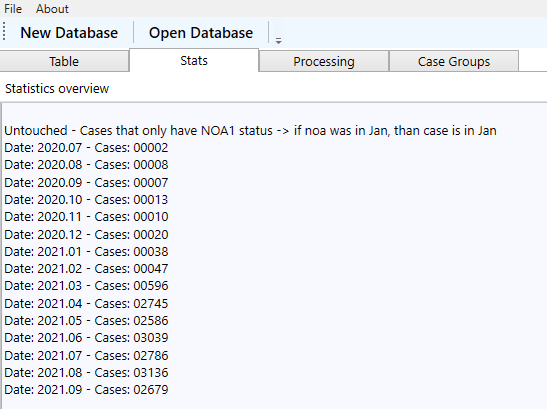Click the 2021.04 cases 02745 line

point(86,304)
